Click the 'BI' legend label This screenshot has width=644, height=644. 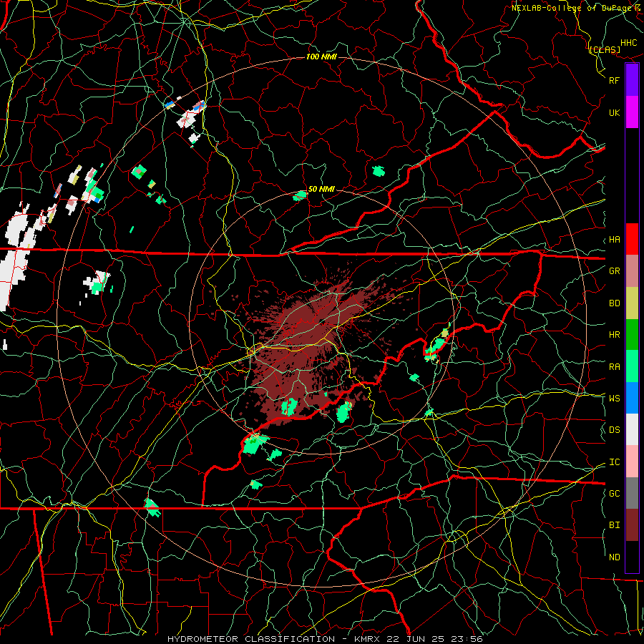614,525
